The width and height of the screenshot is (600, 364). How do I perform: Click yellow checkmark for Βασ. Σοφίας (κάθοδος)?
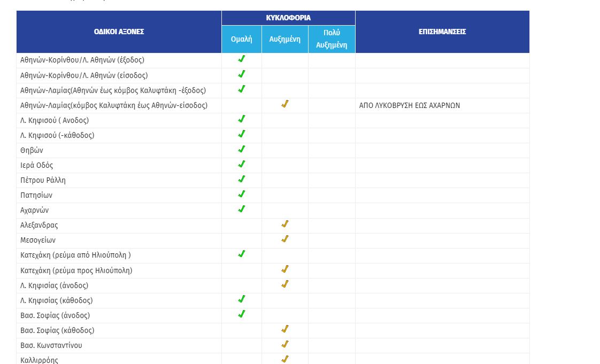[x=285, y=329]
